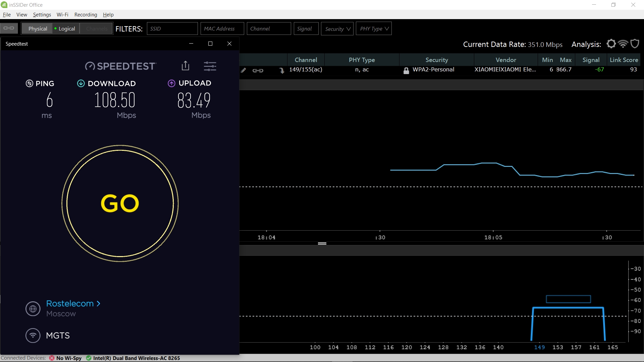Click the Upload arrow icon in Speedtest
Viewport: 644px width, 362px height.
pos(171,83)
